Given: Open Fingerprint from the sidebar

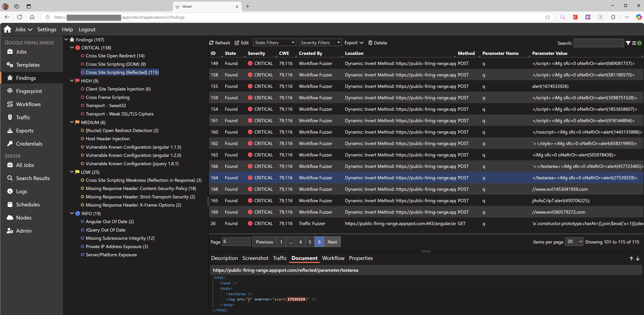Looking at the screenshot, I should pos(29,91).
